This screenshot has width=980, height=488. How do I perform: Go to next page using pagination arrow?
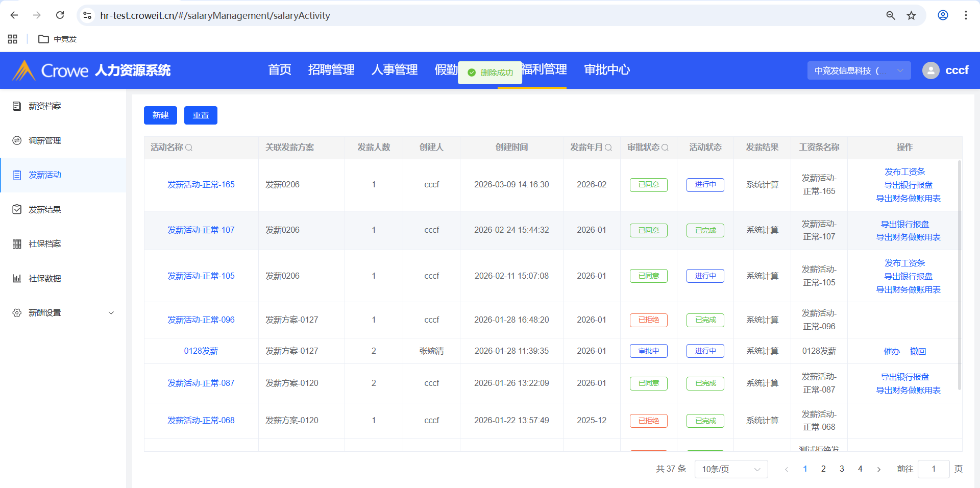879,469
